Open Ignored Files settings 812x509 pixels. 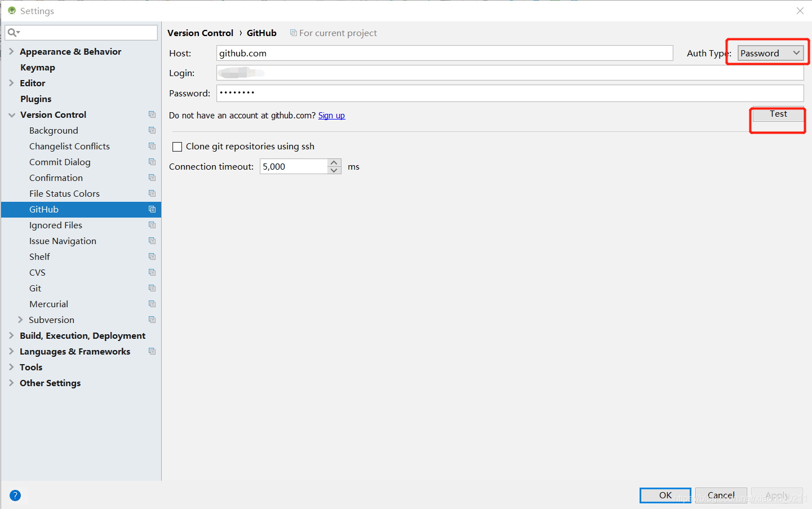(56, 225)
